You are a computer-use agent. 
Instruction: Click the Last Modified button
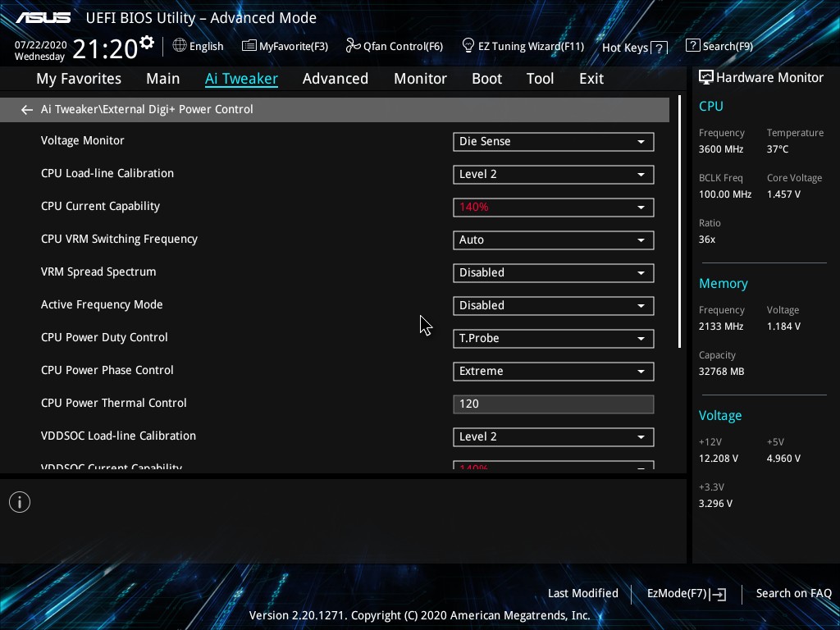(582, 593)
